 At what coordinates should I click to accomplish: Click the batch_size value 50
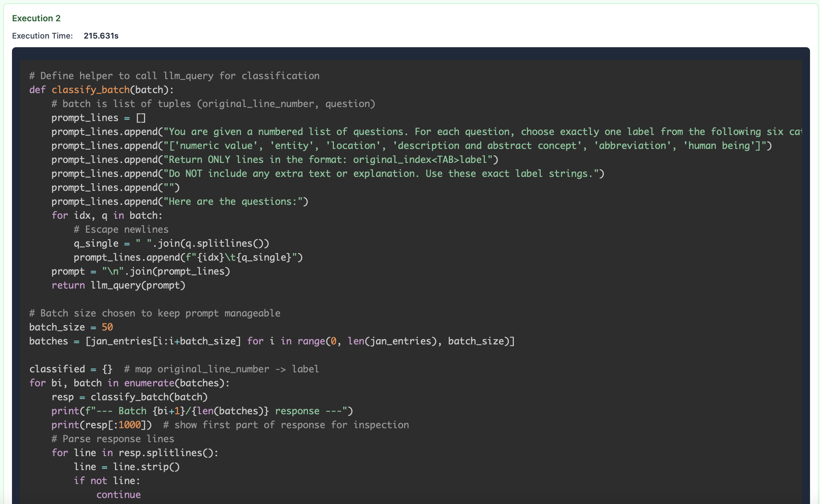point(107,327)
